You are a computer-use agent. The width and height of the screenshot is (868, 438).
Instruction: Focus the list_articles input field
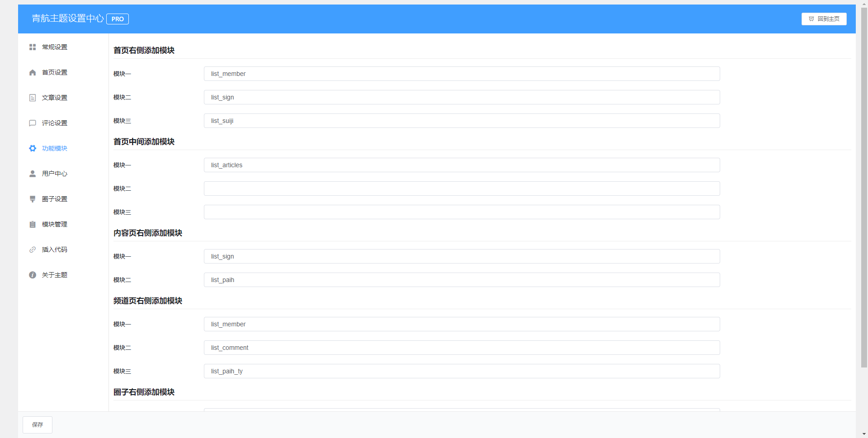coord(462,165)
